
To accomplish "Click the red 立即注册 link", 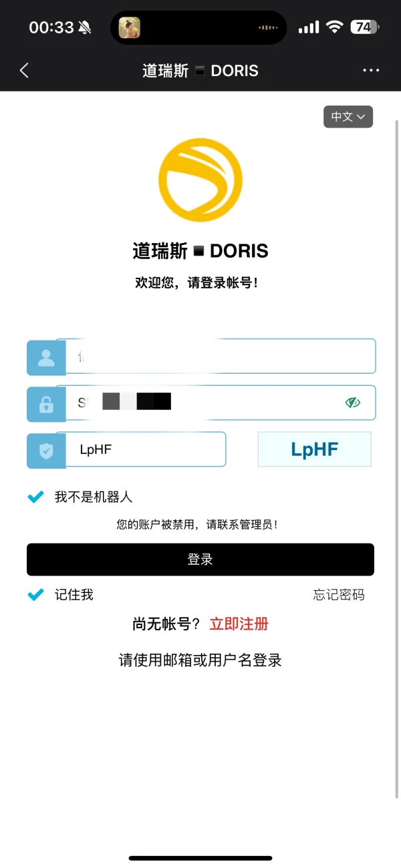I will tap(239, 624).
